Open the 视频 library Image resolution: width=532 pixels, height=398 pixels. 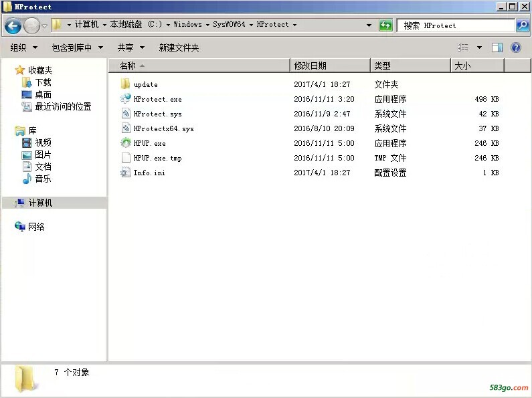pos(43,142)
